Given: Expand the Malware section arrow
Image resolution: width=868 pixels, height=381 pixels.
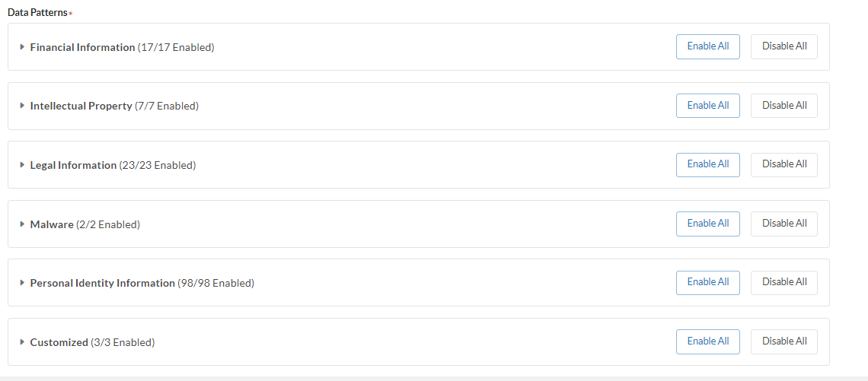Looking at the screenshot, I should tap(23, 224).
